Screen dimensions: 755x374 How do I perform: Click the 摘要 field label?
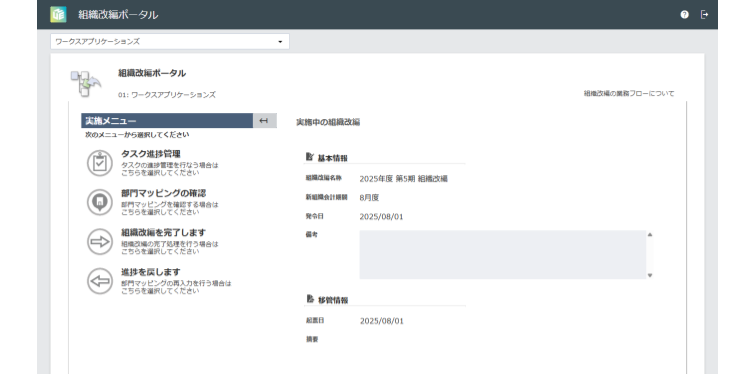[x=312, y=339]
